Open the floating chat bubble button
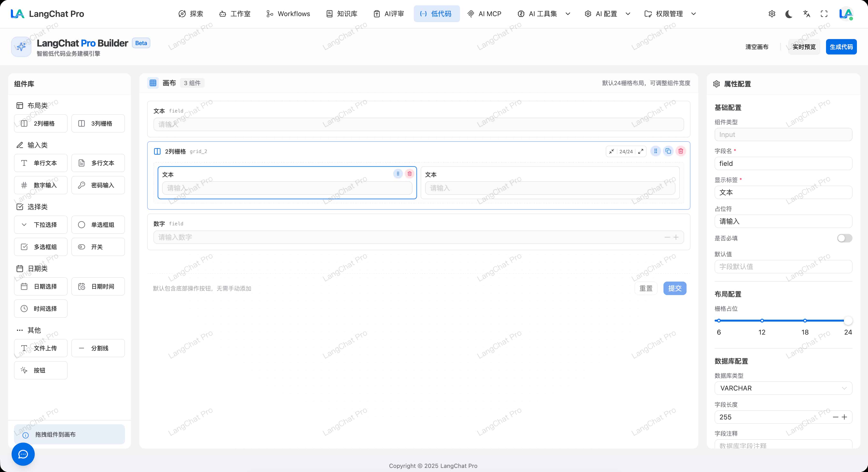Screen dimensions: 868x472 coord(23,454)
